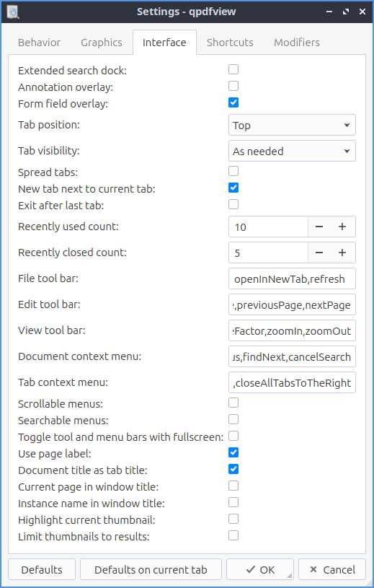Enable Exit after last tab
The image size is (374, 588).
[x=233, y=204]
